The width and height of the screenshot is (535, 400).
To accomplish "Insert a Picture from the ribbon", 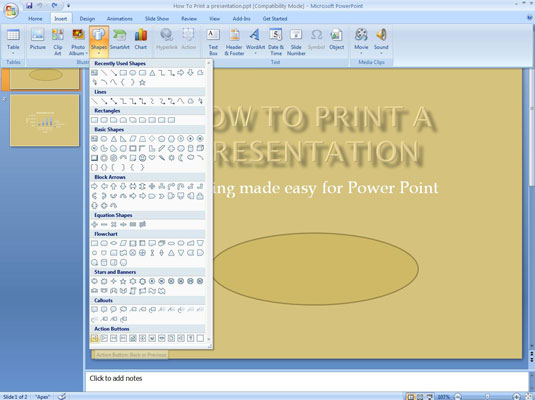I will click(x=38, y=40).
